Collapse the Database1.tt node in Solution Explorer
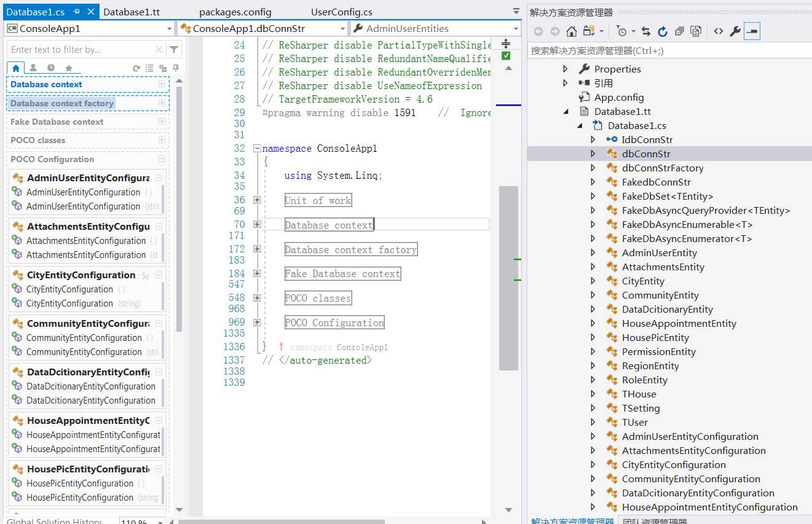This screenshot has width=812, height=524. pos(566,112)
